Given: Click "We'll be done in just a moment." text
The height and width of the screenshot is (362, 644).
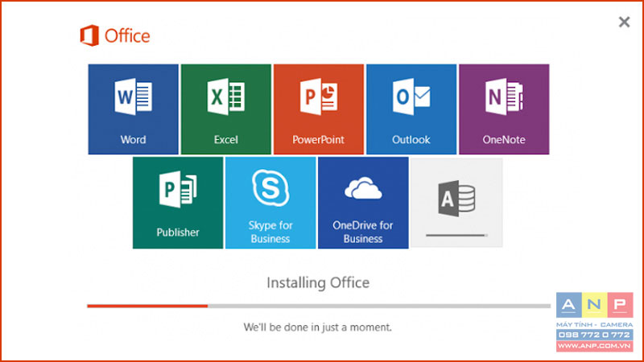Looking at the screenshot, I should (x=317, y=327).
